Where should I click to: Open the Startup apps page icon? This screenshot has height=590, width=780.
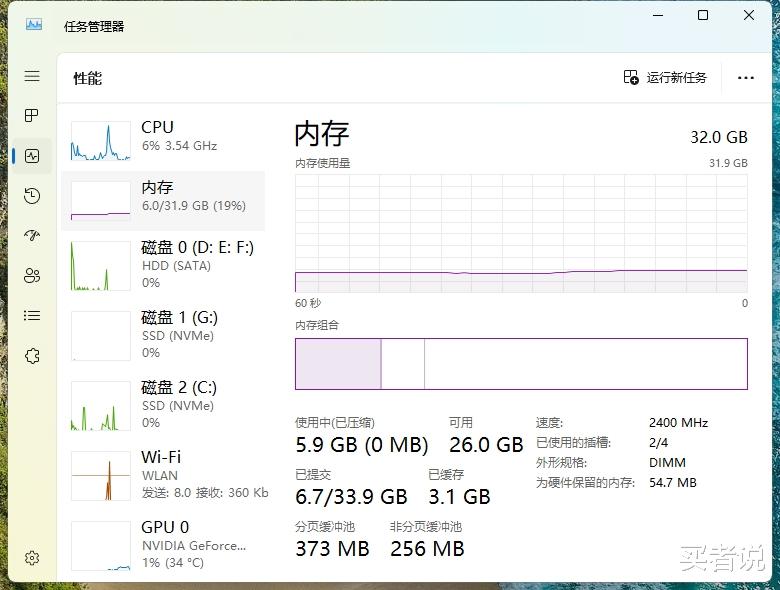(x=32, y=236)
